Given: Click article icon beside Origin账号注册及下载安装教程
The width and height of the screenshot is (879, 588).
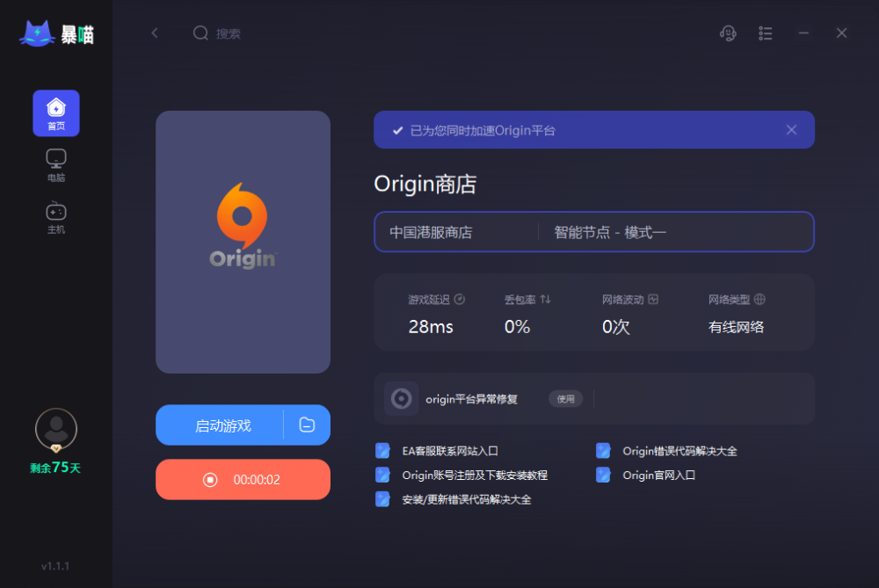Looking at the screenshot, I should [382, 475].
